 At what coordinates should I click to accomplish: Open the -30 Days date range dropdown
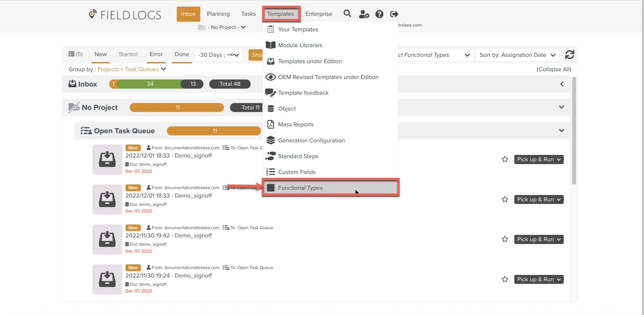point(218,55)
